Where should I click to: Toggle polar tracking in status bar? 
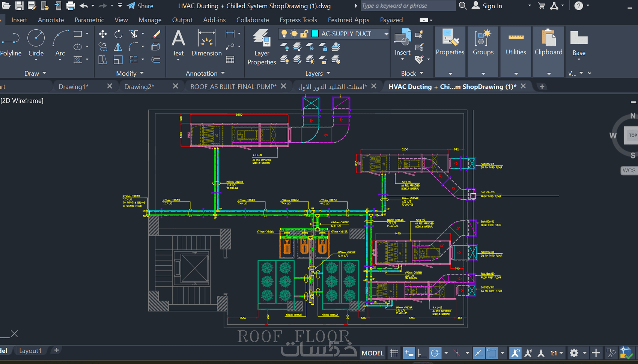click(x=435, y=353)
